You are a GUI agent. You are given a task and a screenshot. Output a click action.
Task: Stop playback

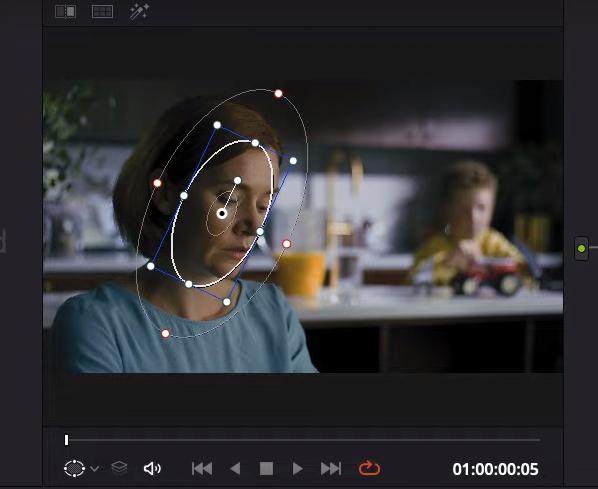pyautogui.click(x=266, y=468)
